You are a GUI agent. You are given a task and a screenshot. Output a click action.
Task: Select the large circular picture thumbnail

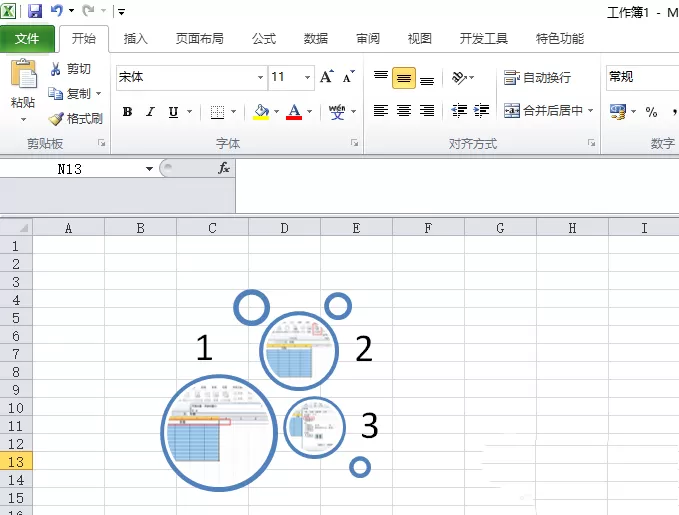coord(219,433)
